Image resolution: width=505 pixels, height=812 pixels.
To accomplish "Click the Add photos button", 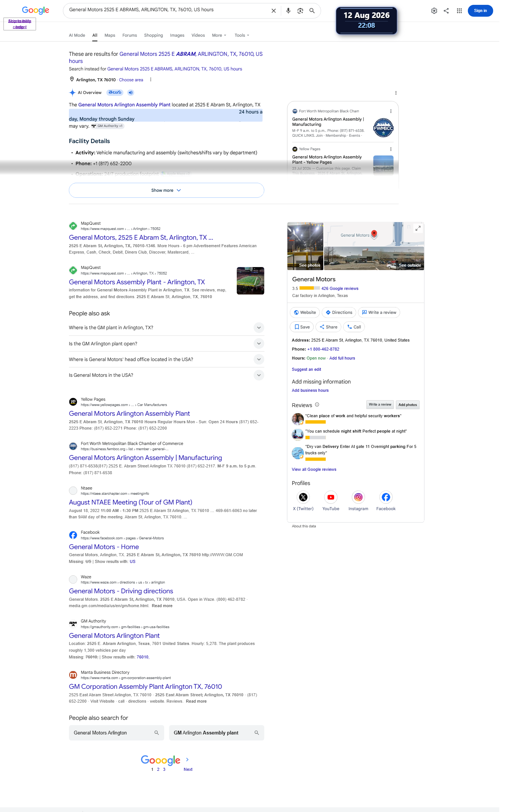I will pos(408,405).
